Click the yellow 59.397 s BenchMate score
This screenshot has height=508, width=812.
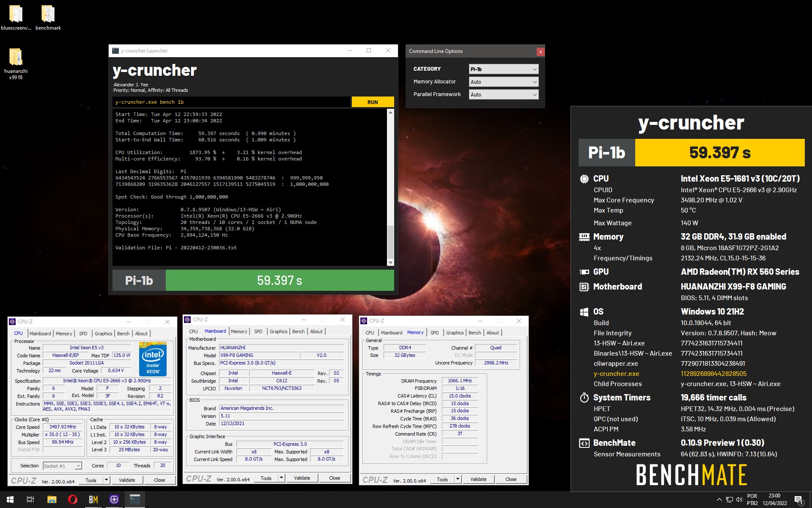720,152
